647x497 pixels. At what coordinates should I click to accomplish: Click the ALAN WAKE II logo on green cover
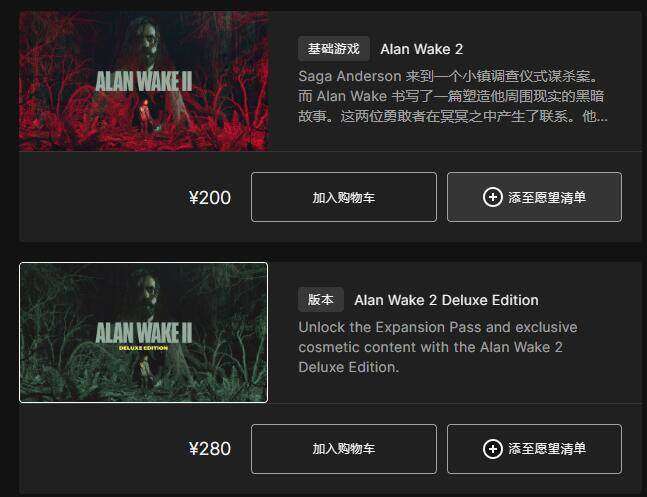(144, 333)
